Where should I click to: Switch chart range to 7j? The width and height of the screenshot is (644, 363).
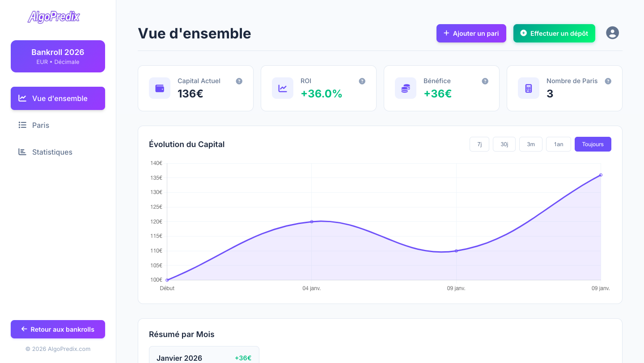click(x=479, y=144)
